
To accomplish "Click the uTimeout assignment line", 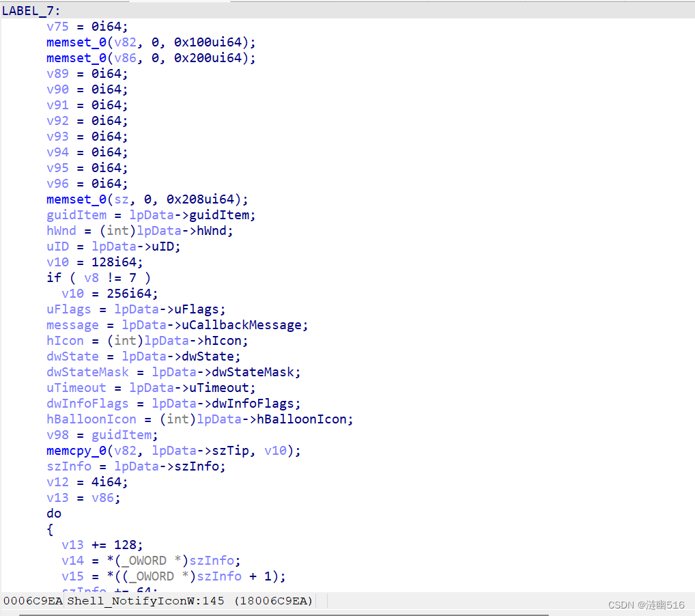I will coord(151,389).
